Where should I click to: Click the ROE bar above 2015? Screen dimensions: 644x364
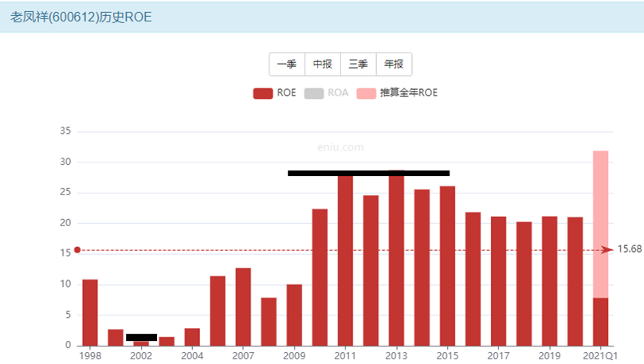447,266
